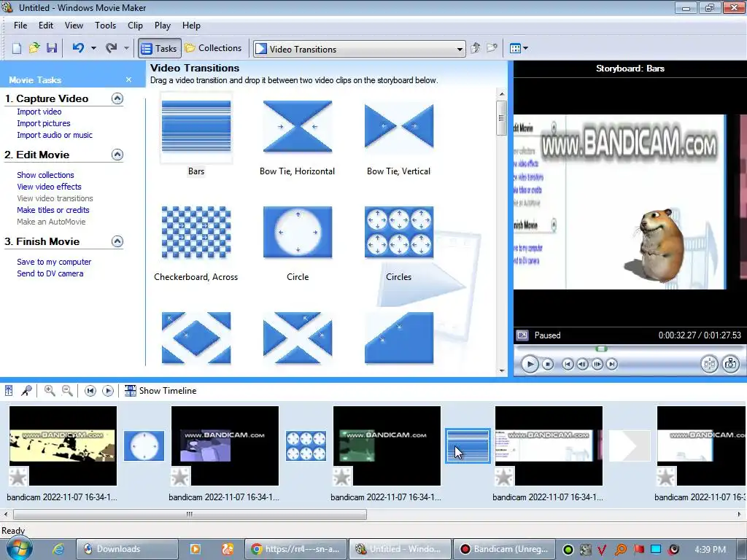Click the Set Audio Levels icon
The width and height of the screenshot is (747, 560).
[9, 391]
